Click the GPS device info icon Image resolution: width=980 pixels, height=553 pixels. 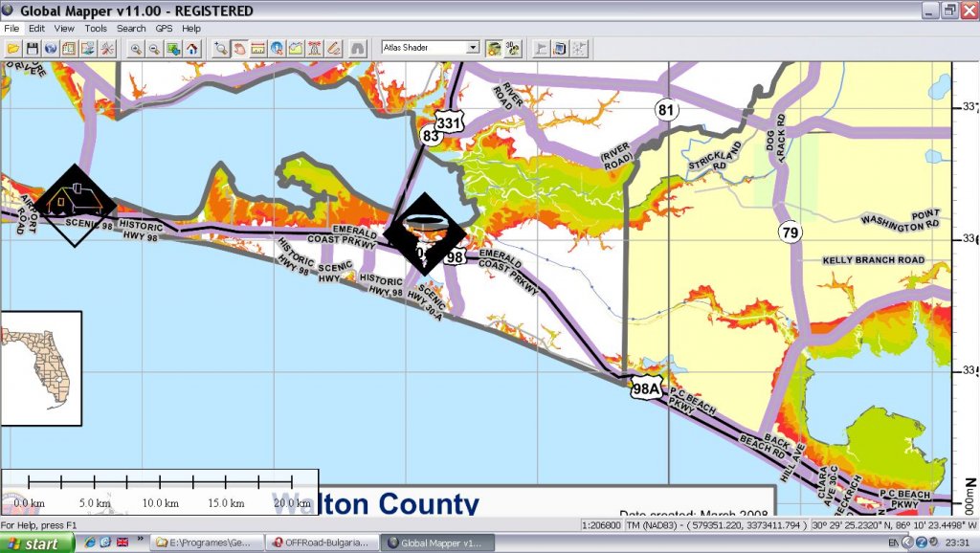[x=560, y=48]
